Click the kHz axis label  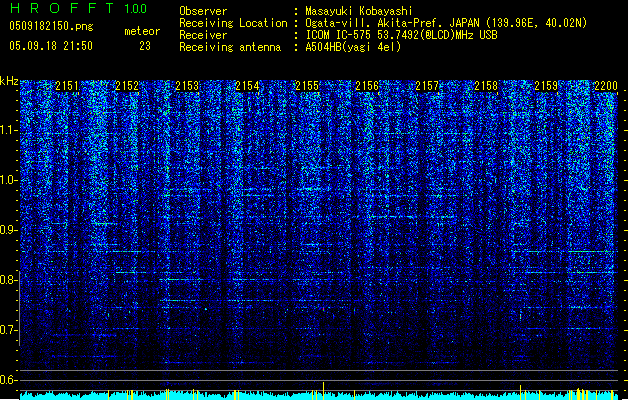click(9, 81)
